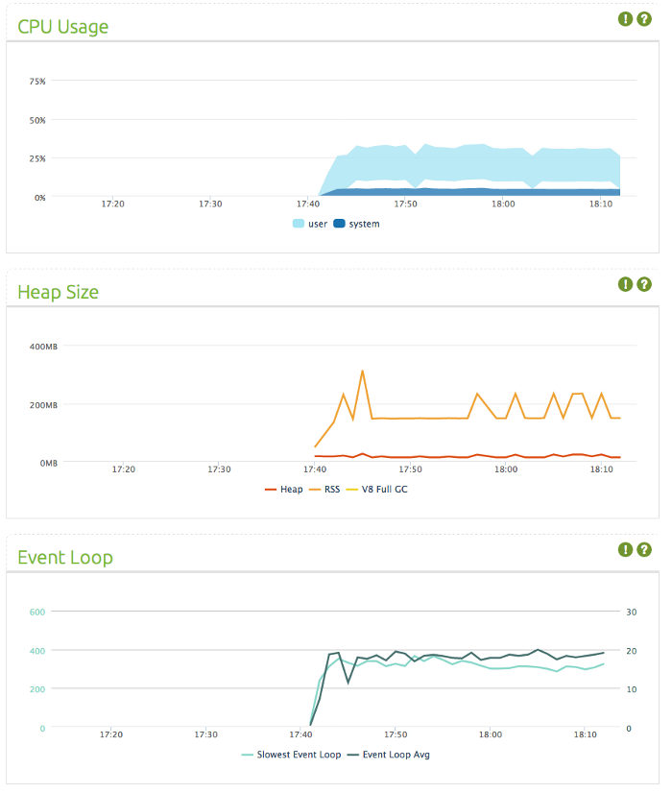Toggle the Heap series in legend
Image resolution: width=672 pixels, height=793 pixels.
point(283,489)
